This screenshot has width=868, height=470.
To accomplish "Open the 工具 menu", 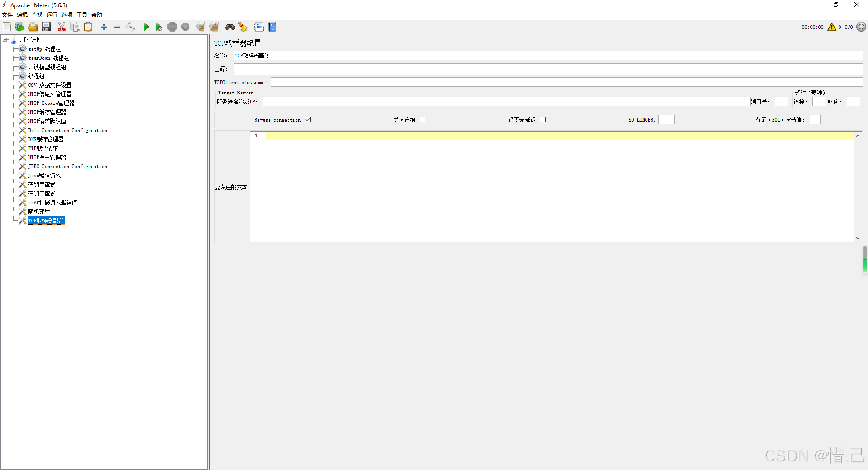I will point(82,15).
